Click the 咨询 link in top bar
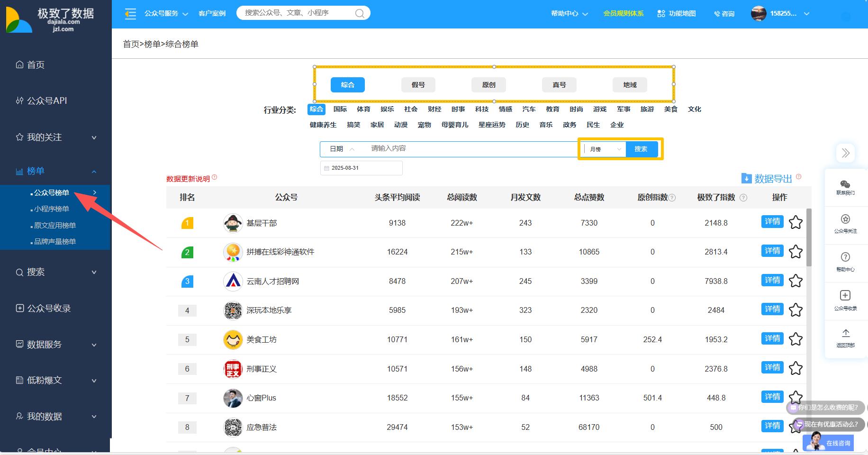The height and width of the screenshot is (455, 868). click(724, 14)
